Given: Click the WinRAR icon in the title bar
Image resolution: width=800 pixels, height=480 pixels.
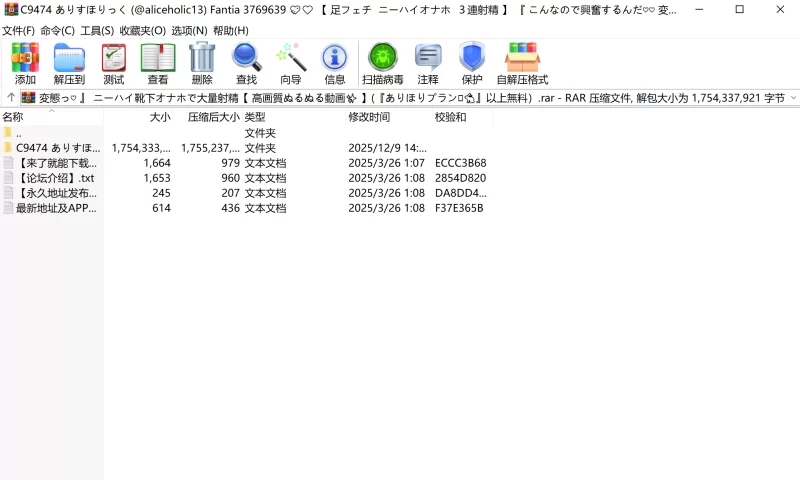Looking at the screenshot, I should [x=11, y=10].
